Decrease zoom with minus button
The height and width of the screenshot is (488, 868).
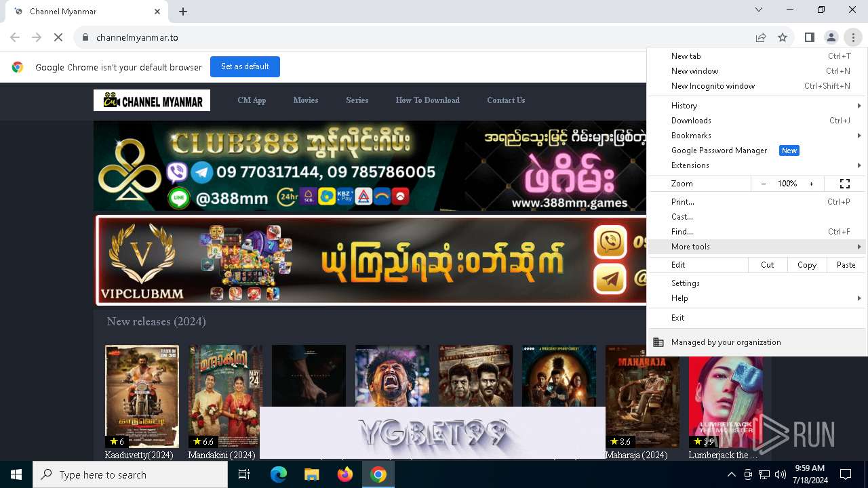764,184
